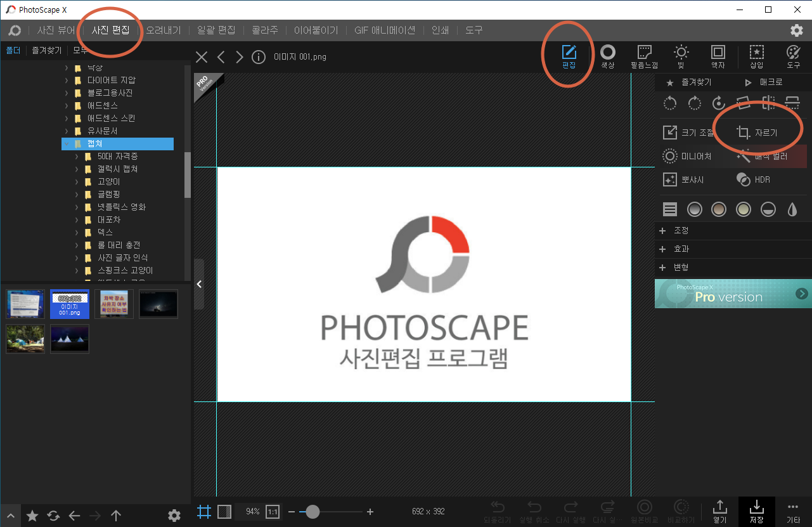This screenshot has width=812, height=527.
Task: Open the 액자 (Frame) panel
Action: coord(718,56)
